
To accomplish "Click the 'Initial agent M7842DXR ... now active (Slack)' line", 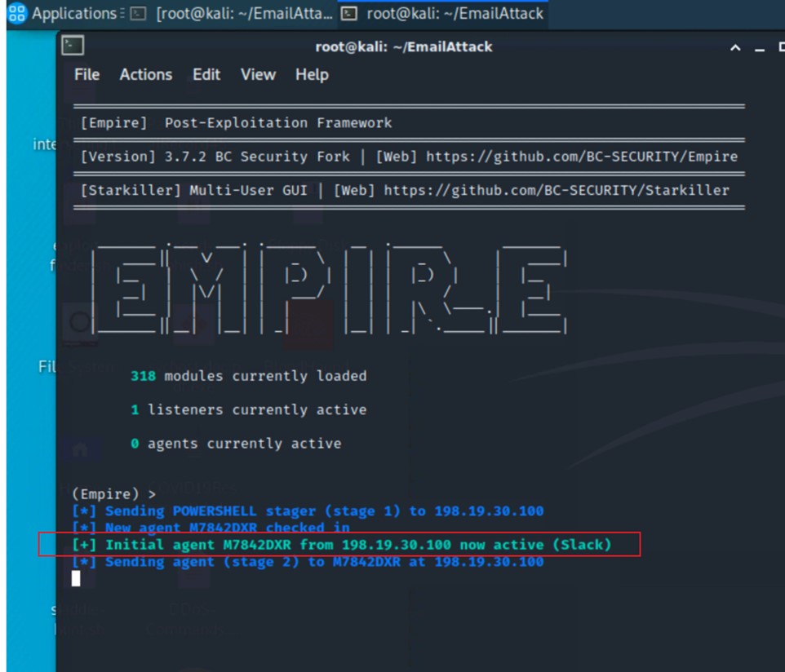I will point(341,545).
